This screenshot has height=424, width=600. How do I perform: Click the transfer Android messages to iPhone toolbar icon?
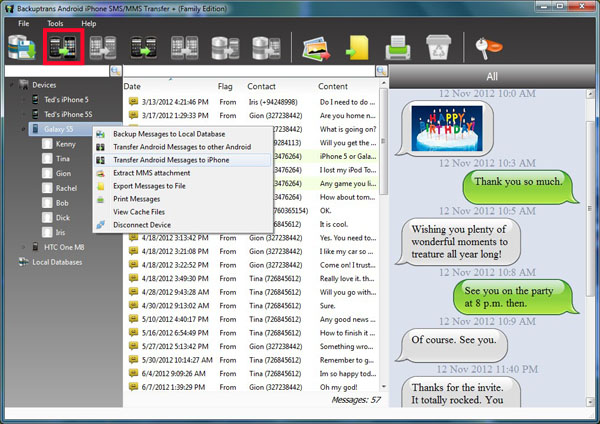pyautogui.click(x=63, y=47)
